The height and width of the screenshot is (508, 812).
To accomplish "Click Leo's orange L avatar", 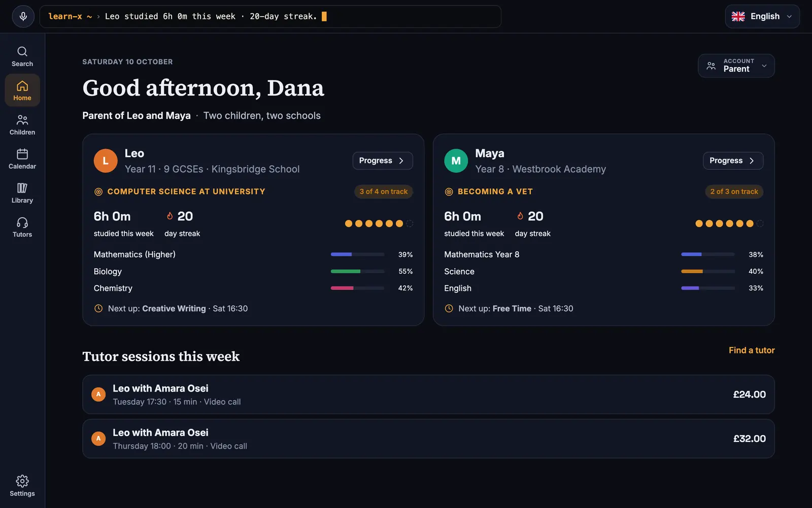I will tap(106, 161).
